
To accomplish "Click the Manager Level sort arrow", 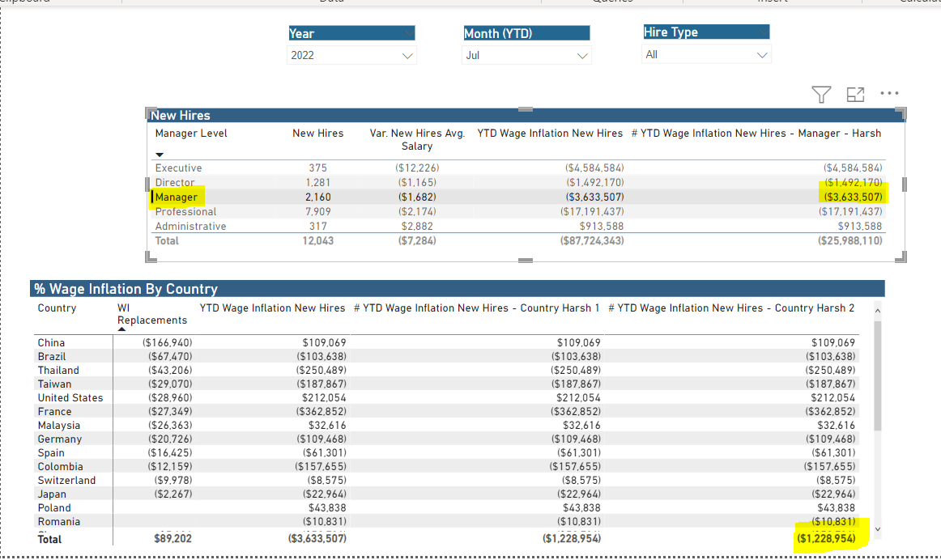I will (160, 155).
